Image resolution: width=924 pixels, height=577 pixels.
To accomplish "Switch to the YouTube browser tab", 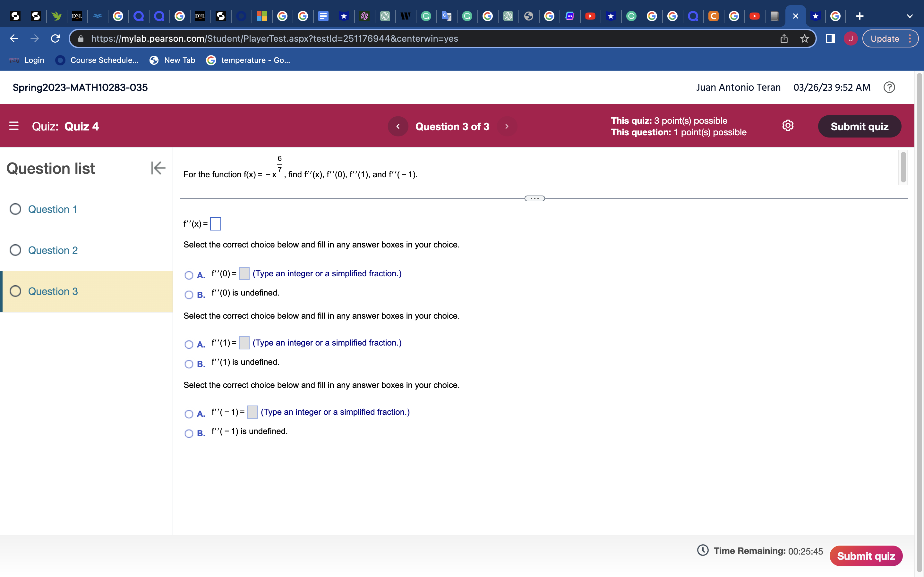I will click(x=590, y=16).
